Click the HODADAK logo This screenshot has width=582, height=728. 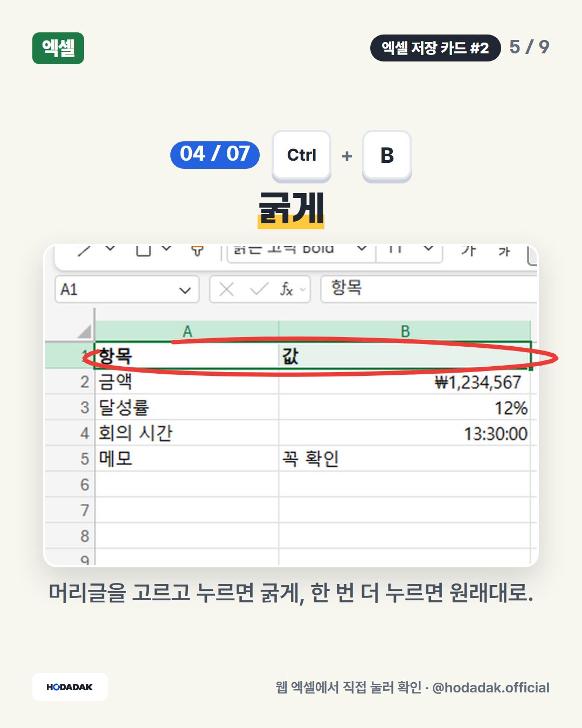click(70, 687)
